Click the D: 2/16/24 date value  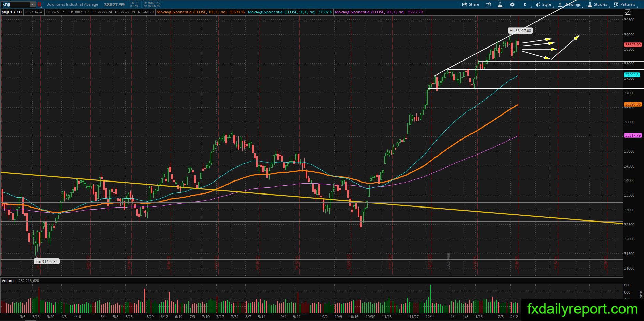[x=34, y=12]
